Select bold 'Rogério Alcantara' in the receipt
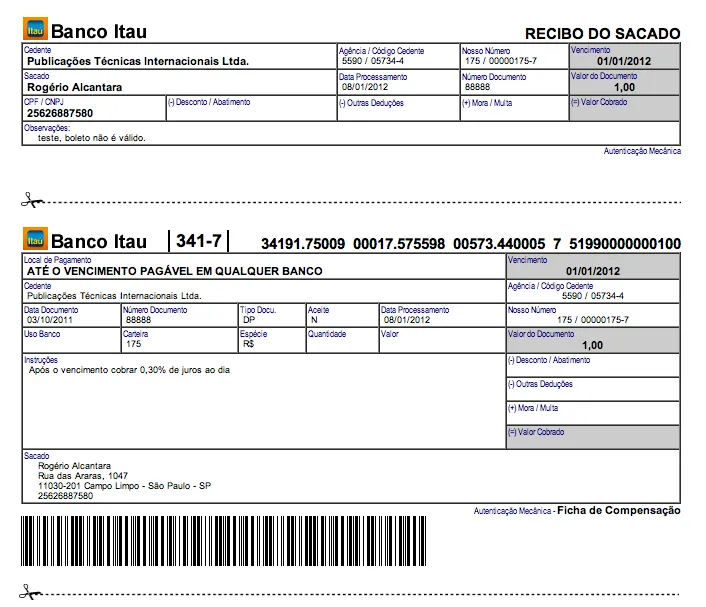This screenshot has width=706, height=607. tap(74, 87)
